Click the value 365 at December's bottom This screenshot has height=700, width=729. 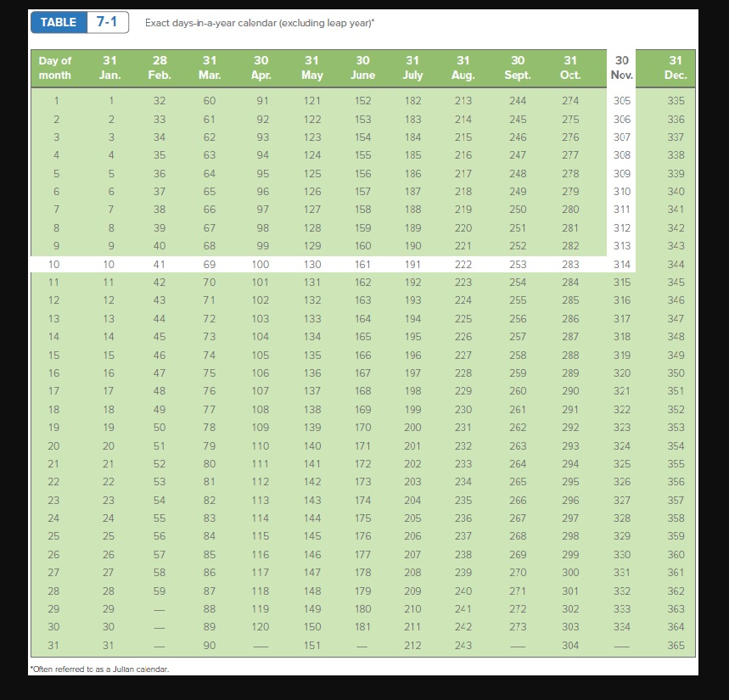[676, 646]
